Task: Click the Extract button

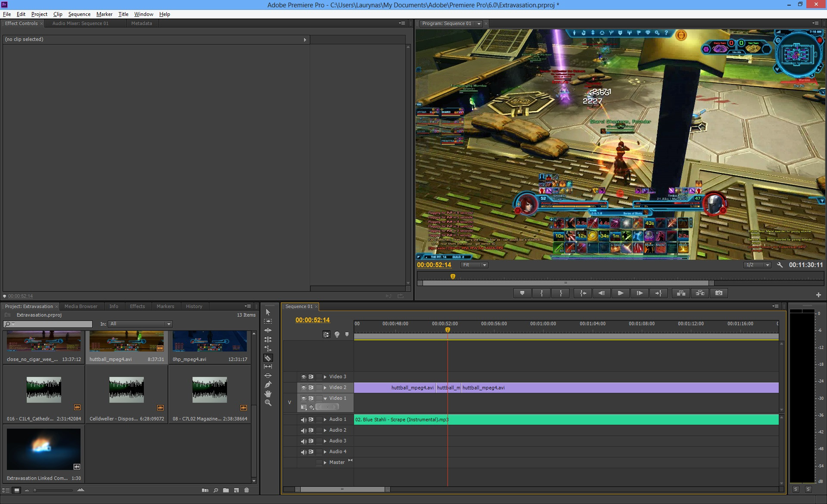Action: click(700, 293)
